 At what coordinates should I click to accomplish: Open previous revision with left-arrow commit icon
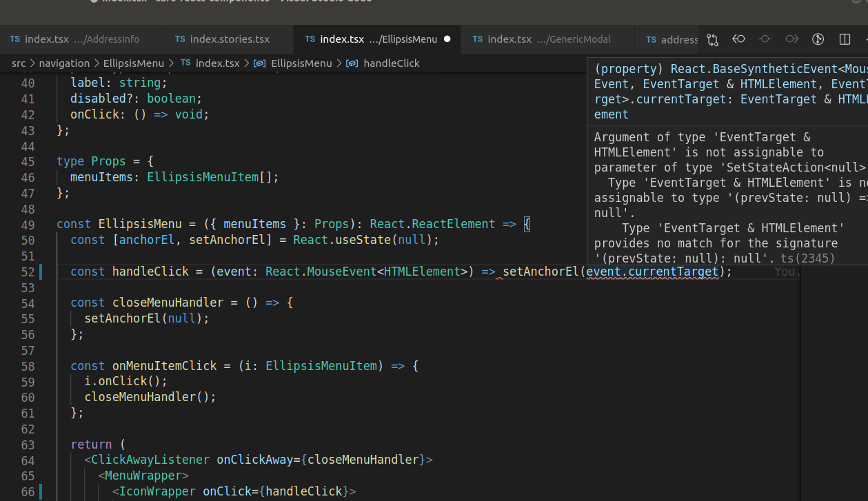point(738,39)
